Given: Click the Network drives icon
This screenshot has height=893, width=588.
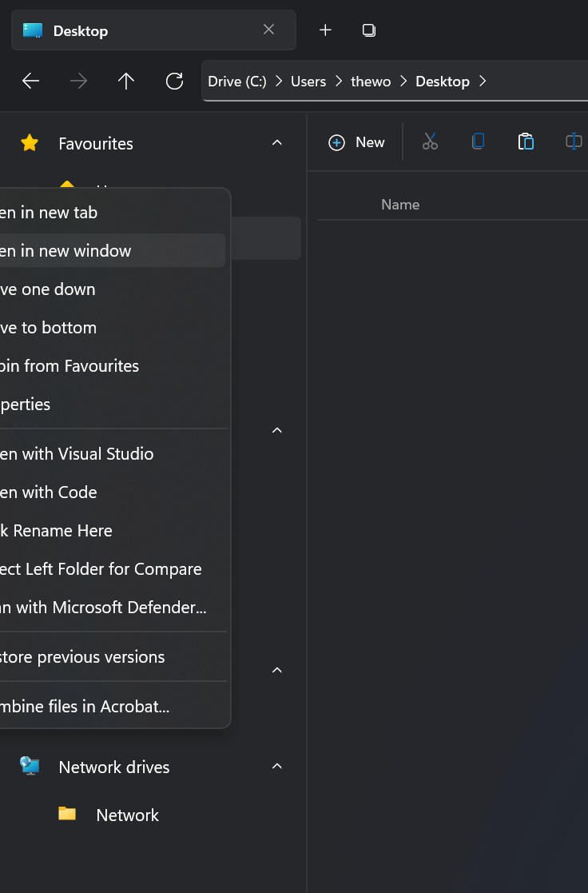Looking at the screenshot, I should (30, 766).
